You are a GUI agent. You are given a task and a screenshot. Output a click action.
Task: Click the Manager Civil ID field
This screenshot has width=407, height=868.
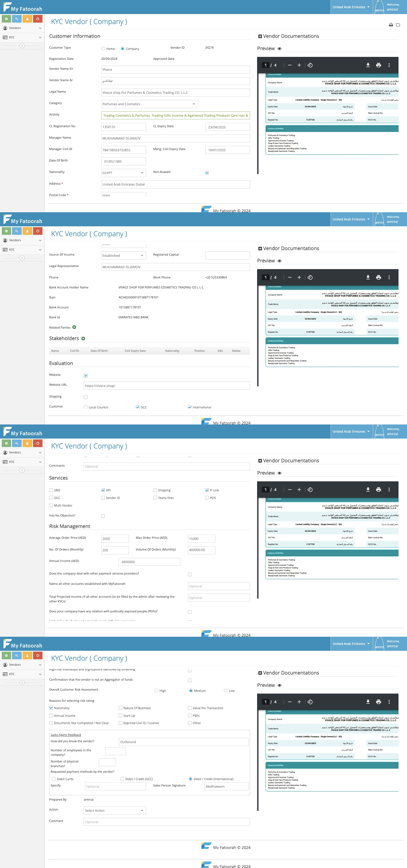point(124,150)
